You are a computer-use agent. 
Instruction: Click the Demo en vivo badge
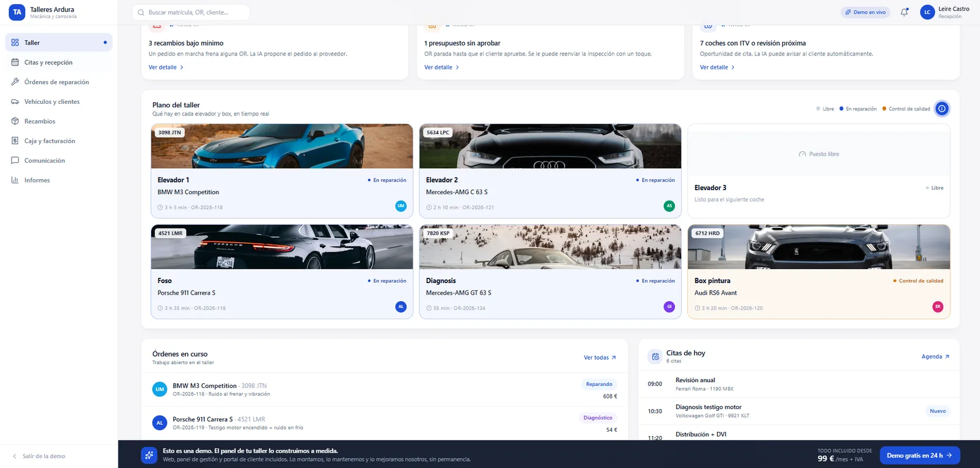coord(865,12)
